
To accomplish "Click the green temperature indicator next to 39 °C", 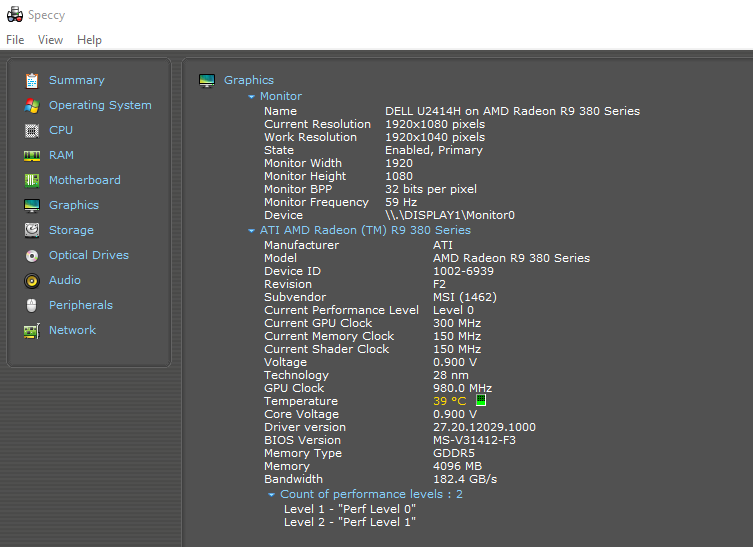I will pos(481,401).
